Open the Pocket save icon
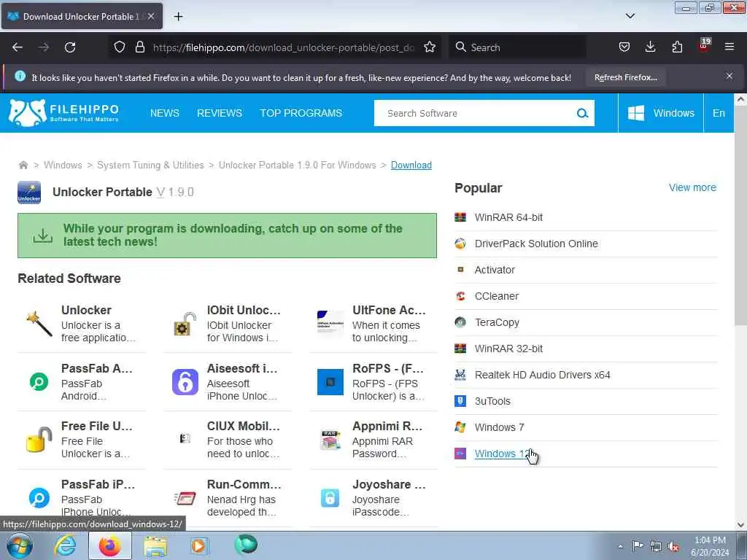Screen dimensions: 747x560 [x=624, y=47]
